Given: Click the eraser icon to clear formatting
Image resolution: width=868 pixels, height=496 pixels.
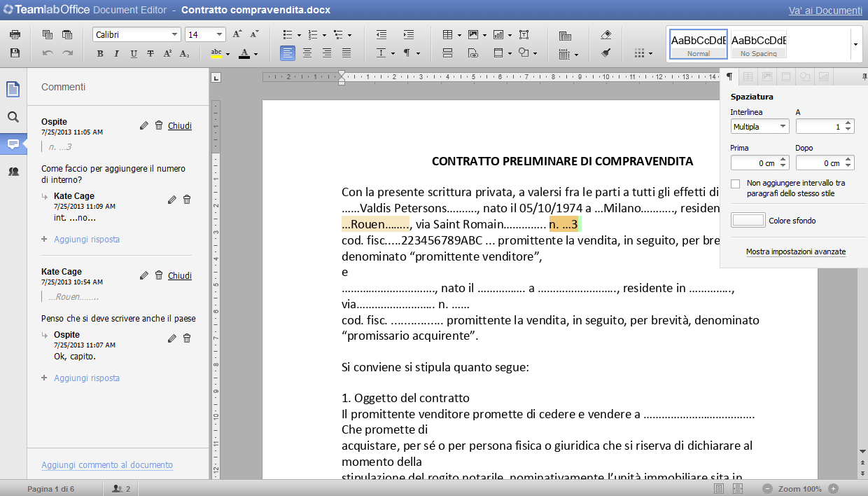Looking at the screenshot, I should coord(606,34).
